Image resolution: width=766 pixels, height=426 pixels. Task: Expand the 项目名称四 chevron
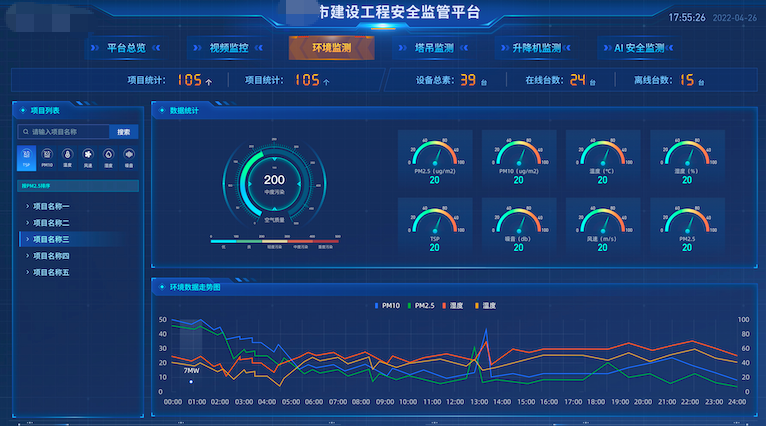pos(27,256)
